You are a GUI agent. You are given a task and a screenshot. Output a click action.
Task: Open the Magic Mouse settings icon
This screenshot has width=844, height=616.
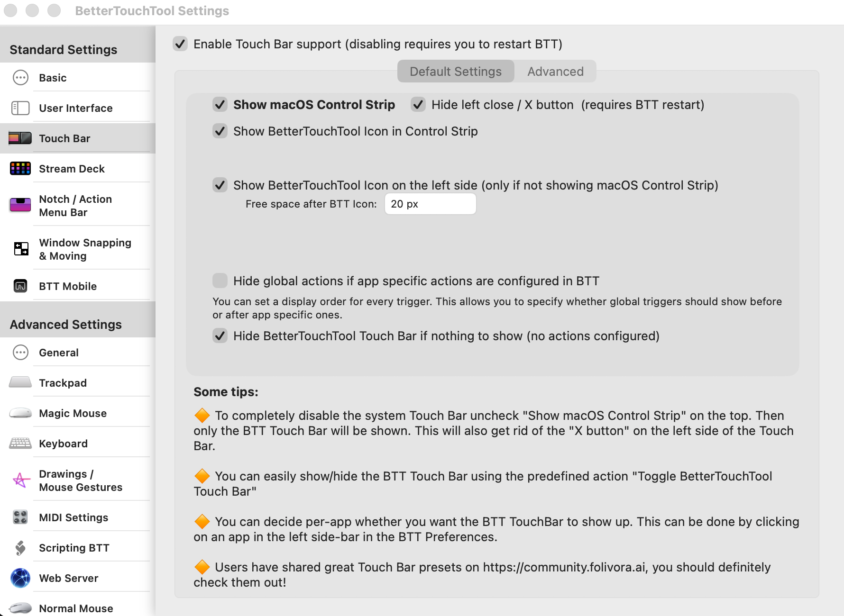pos(20,413)
